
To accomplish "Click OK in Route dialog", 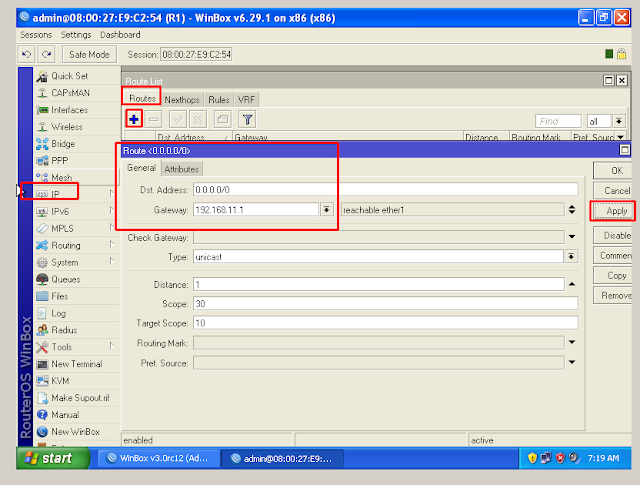I will [613, 171].
